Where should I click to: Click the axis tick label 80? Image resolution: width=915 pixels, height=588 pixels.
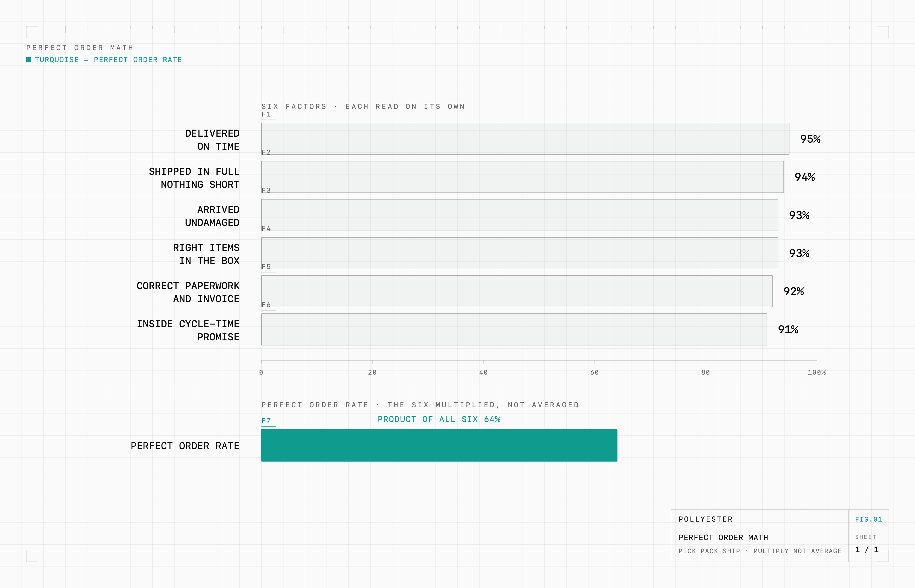click(706, 372)
